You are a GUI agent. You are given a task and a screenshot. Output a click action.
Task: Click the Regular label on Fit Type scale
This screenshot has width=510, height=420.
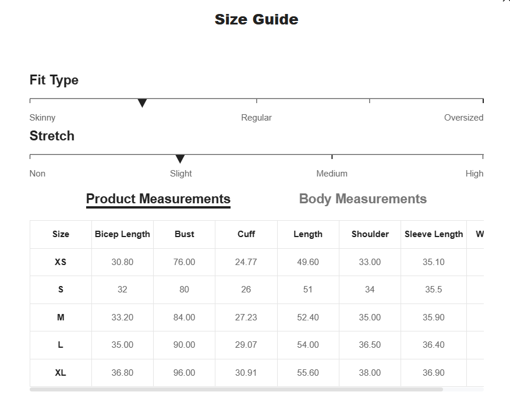click(256, 118)
